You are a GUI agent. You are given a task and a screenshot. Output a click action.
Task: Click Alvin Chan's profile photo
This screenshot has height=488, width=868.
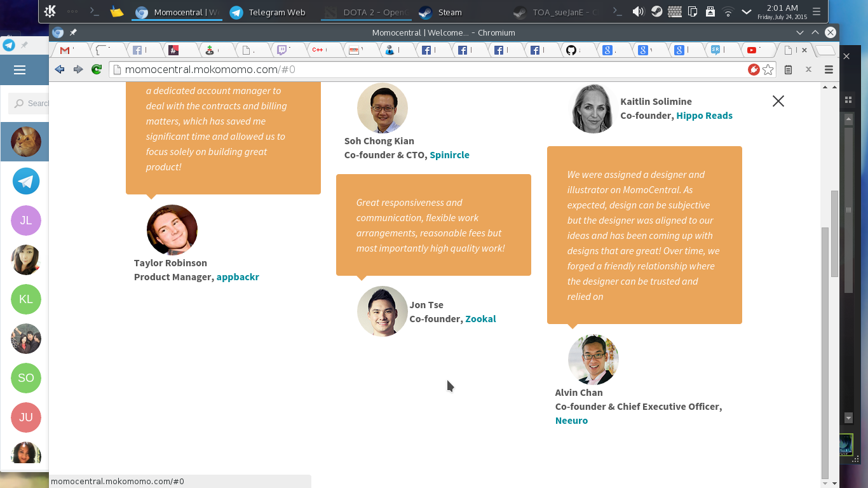(x=593, y=360)
